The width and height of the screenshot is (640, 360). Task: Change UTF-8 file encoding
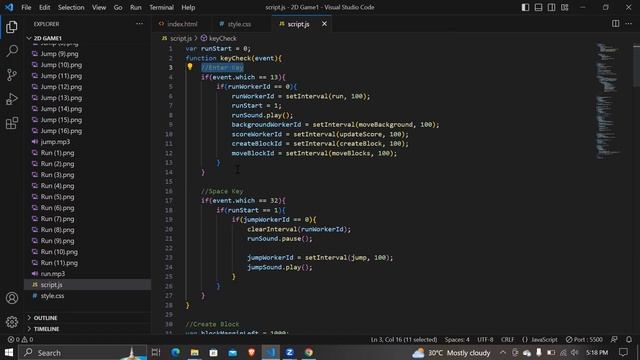point(485,340)
